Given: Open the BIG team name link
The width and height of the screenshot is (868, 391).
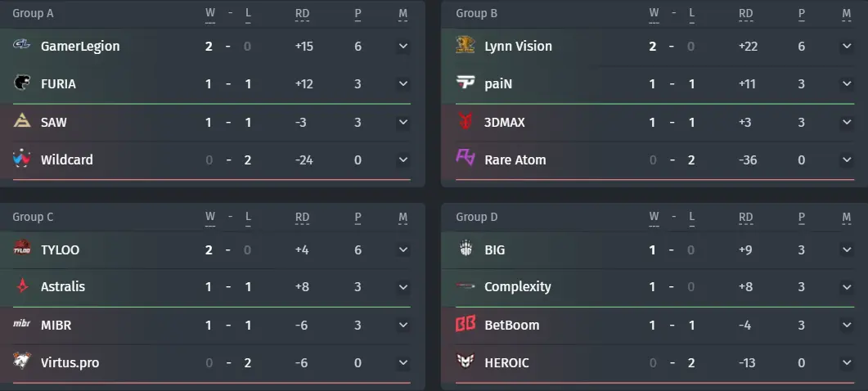Looking at the screenshot, I should [x=494, y=249].
